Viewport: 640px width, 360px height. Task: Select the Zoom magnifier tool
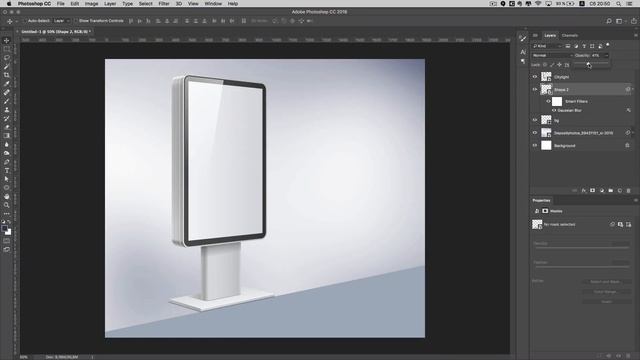point(7,205)
